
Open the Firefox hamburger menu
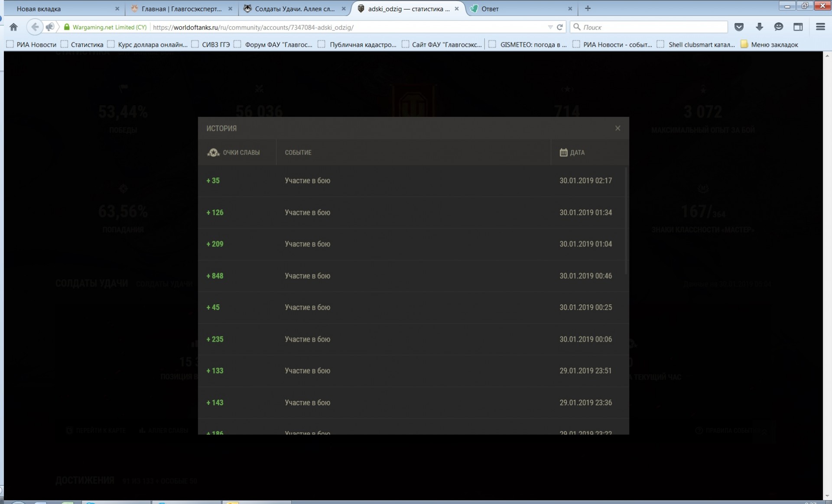coord(820,27)
